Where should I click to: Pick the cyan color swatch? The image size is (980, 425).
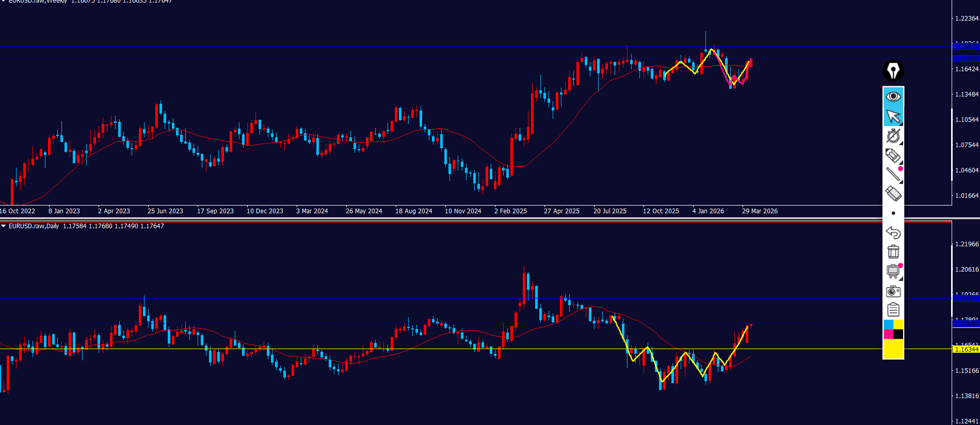click(x=888, y=324)
